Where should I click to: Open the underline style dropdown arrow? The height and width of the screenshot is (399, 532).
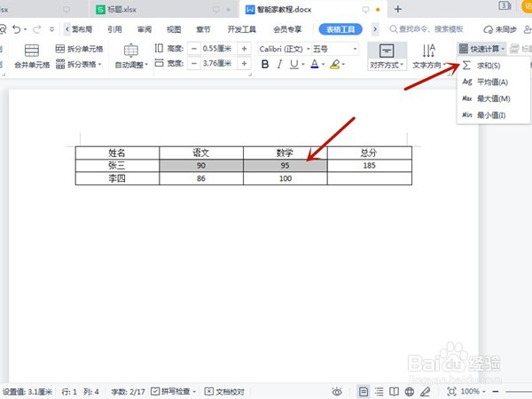[x=303, y=64]
